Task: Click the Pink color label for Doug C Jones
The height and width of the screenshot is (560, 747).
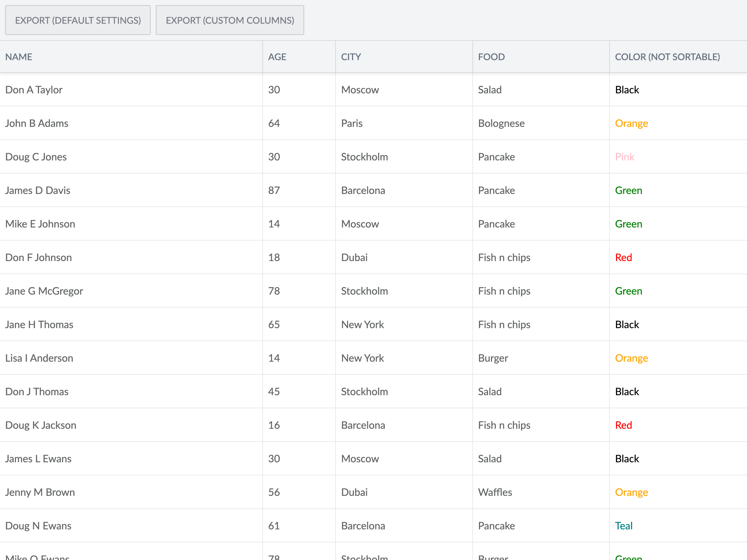Action: (x=624, y=157)
